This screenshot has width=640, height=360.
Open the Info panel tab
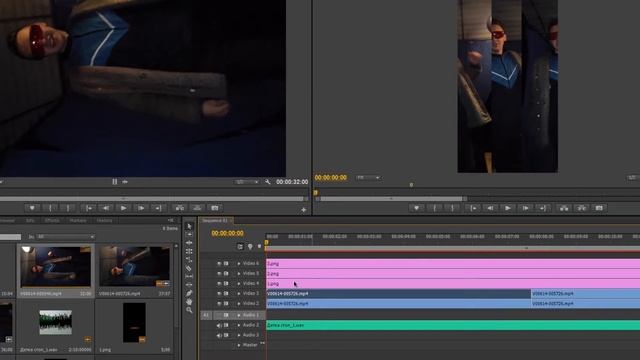click(30, 220)
